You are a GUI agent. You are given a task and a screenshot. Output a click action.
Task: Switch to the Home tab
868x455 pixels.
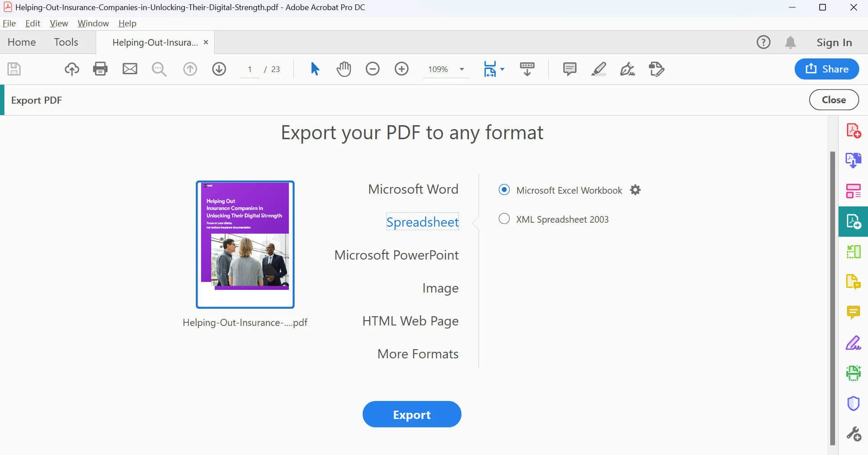[22, 42]
